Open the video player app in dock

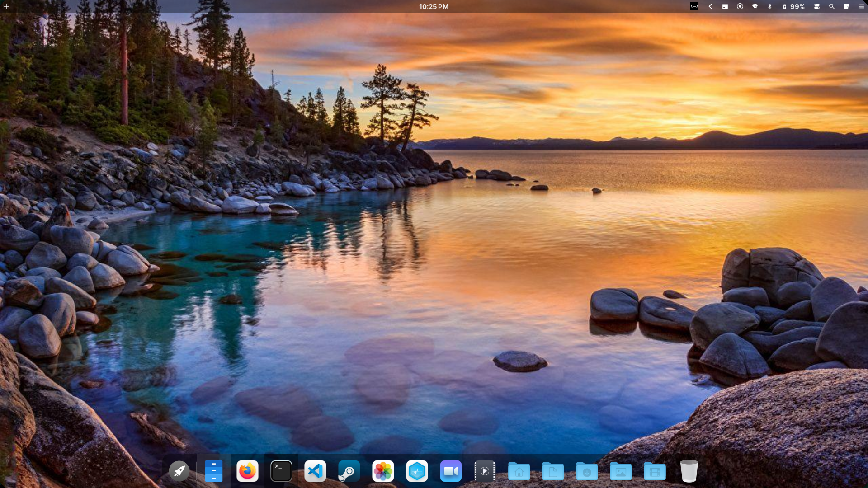coord(485,471)
